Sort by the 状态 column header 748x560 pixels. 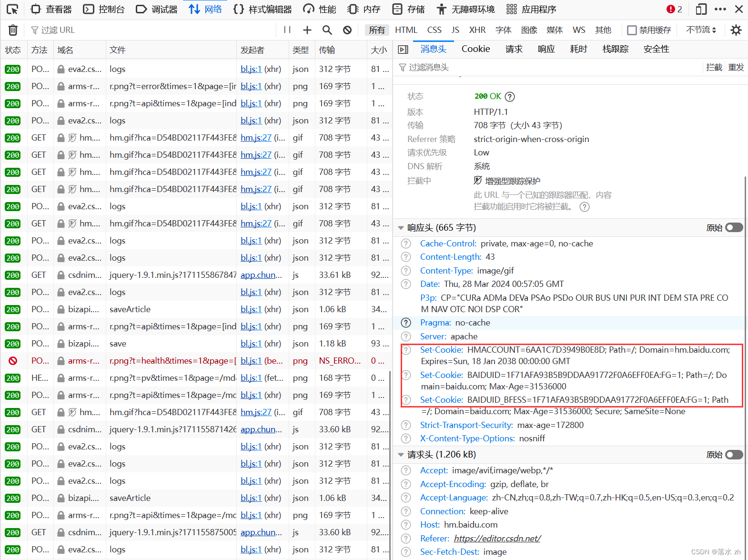(x=13, y=50)
